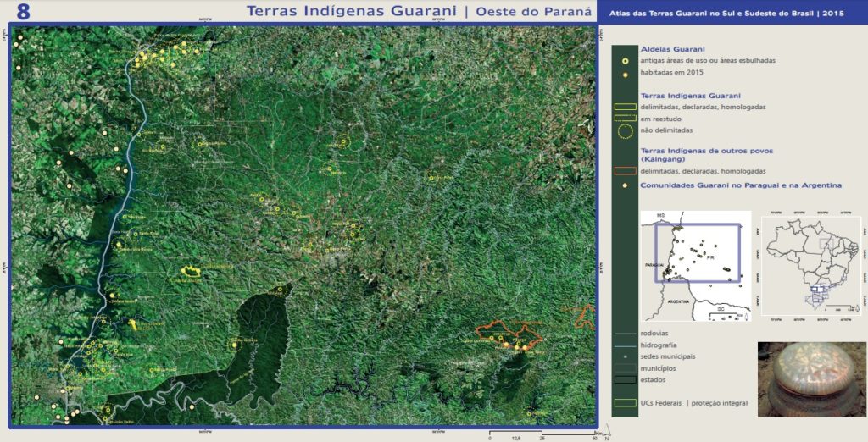Select the UCs Federais green box symbol
868x442 pixels.
point(625,403)
